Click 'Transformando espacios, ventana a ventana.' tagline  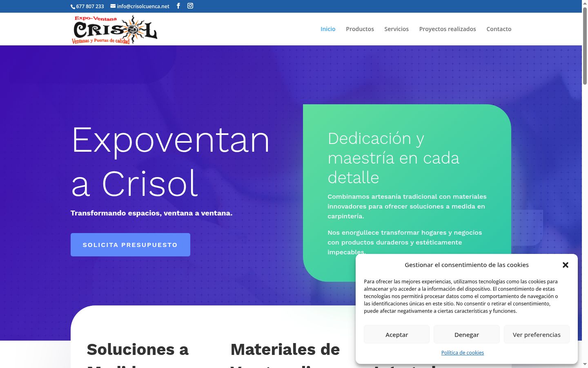(151, 213)
